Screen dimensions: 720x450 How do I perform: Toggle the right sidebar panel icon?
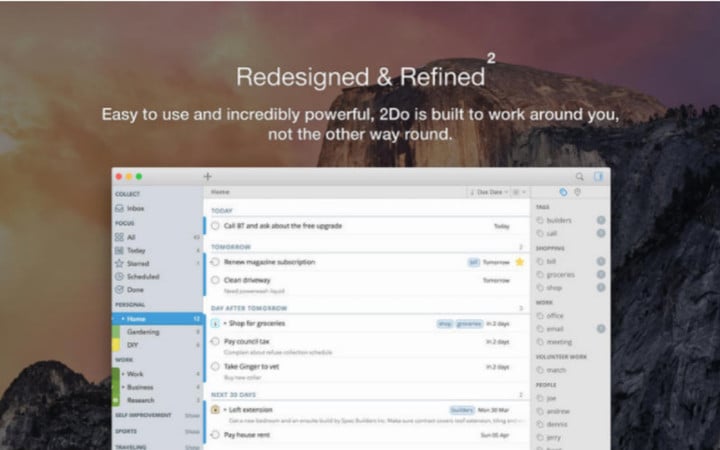point(598,176)
